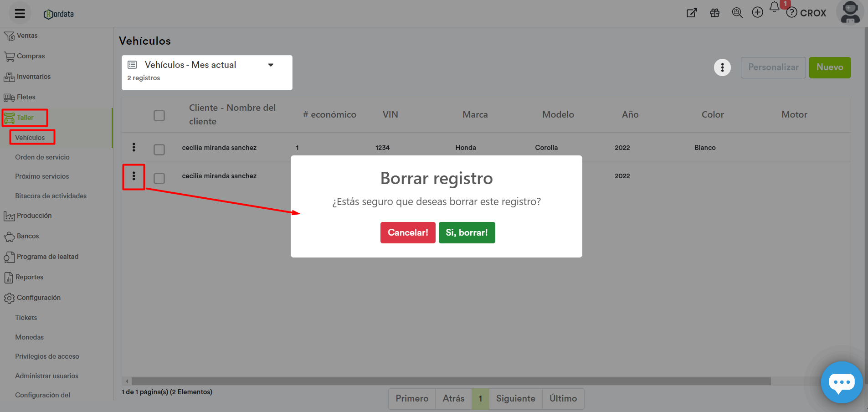Open Orden de servicio in sidebar

tap(42, 157)
